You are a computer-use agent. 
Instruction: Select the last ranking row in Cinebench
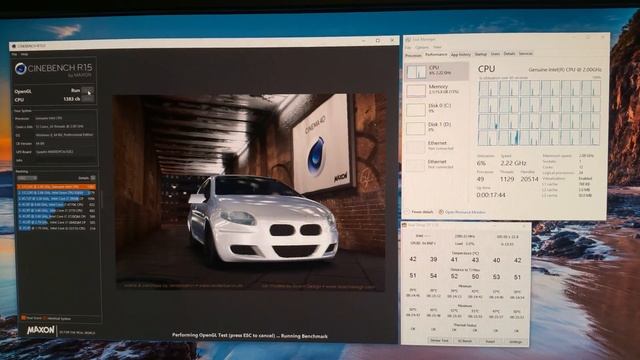(x=56, y=229)
